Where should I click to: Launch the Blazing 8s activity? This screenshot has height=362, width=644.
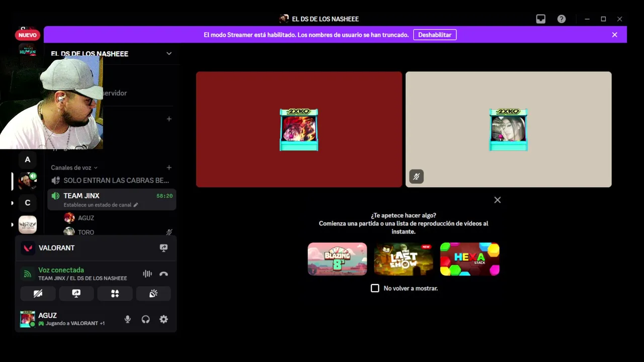point(337,259)
